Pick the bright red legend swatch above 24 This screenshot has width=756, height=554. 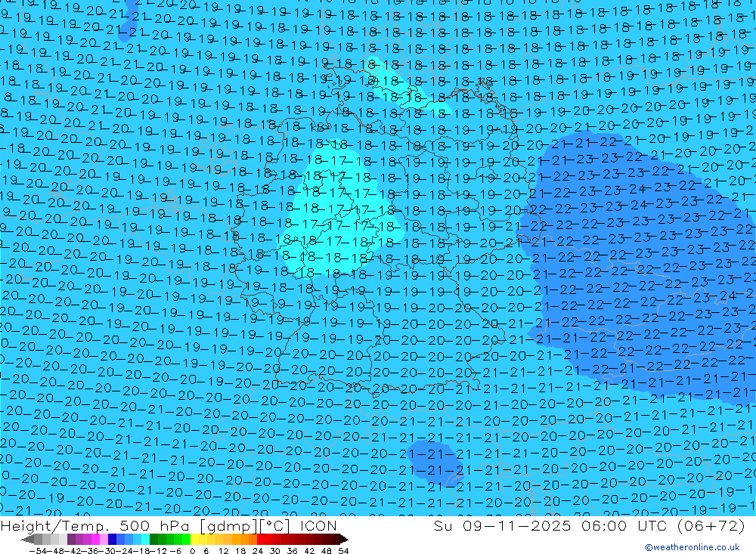(261, 539)
